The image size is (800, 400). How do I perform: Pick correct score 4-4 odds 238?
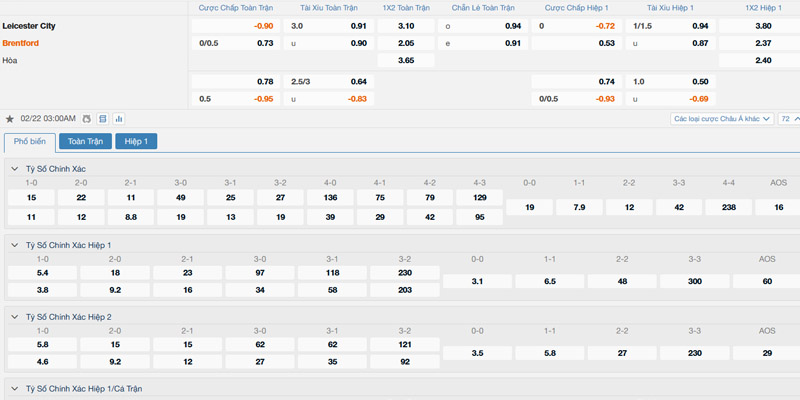pyautogui.click(x=729, y=207)
